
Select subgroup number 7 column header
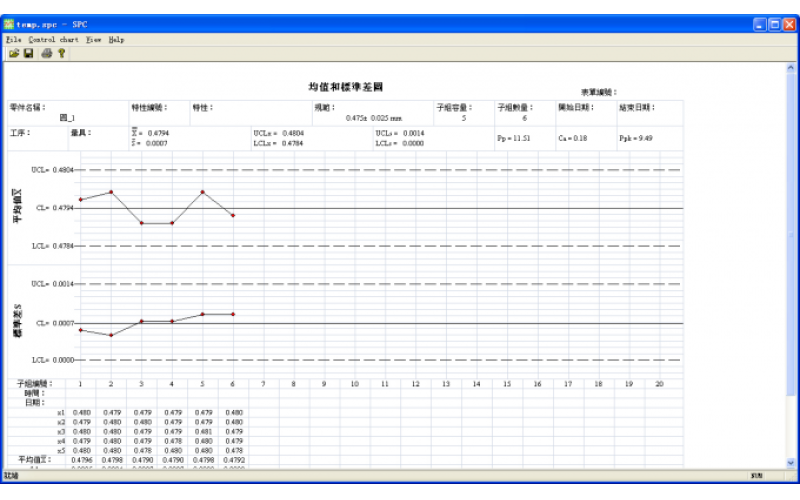(x=263, y=383)
